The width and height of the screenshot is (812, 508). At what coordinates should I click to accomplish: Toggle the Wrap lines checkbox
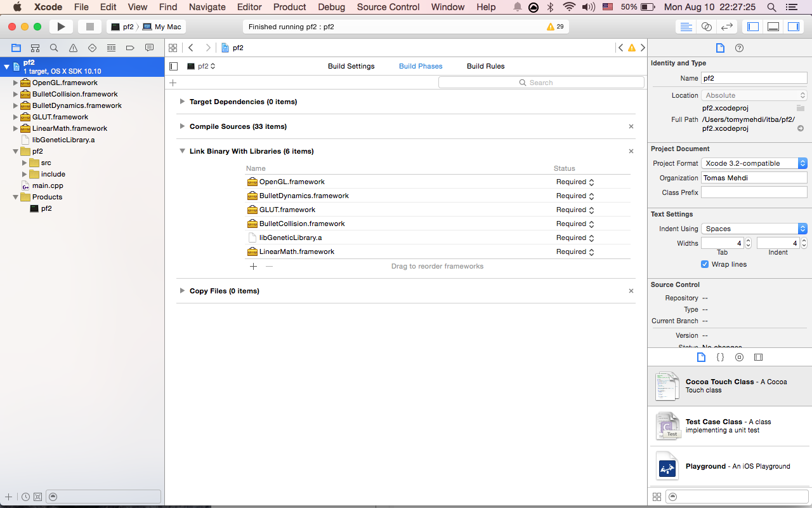(705, 264)
